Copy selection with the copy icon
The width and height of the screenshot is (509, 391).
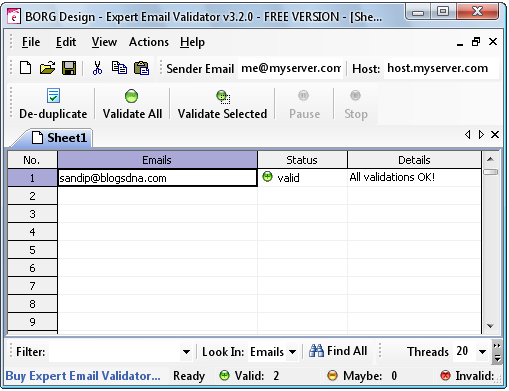coord(119,68)
